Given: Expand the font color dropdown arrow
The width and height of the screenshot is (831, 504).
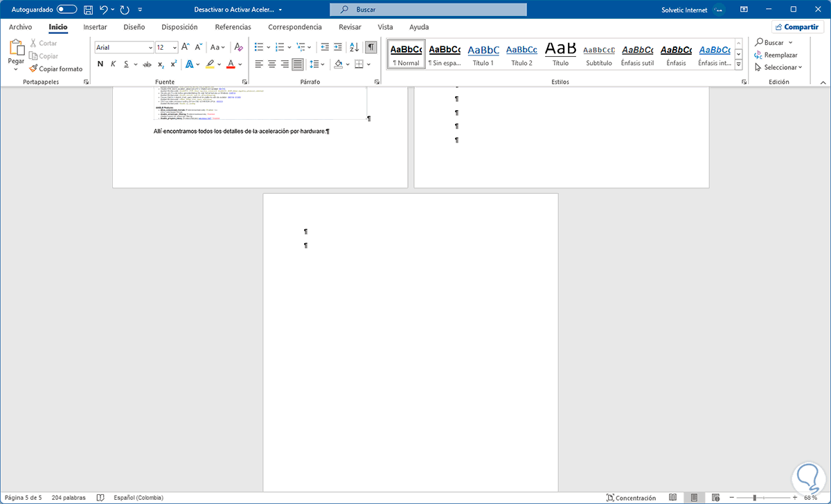Looking at the screenshot, I should [x=240, y=63].
